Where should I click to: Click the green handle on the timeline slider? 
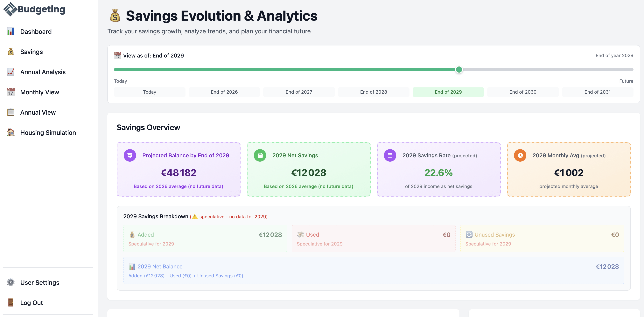459,70
